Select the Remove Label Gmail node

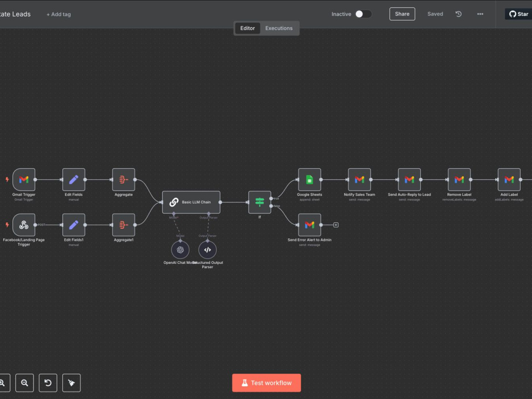459,179
